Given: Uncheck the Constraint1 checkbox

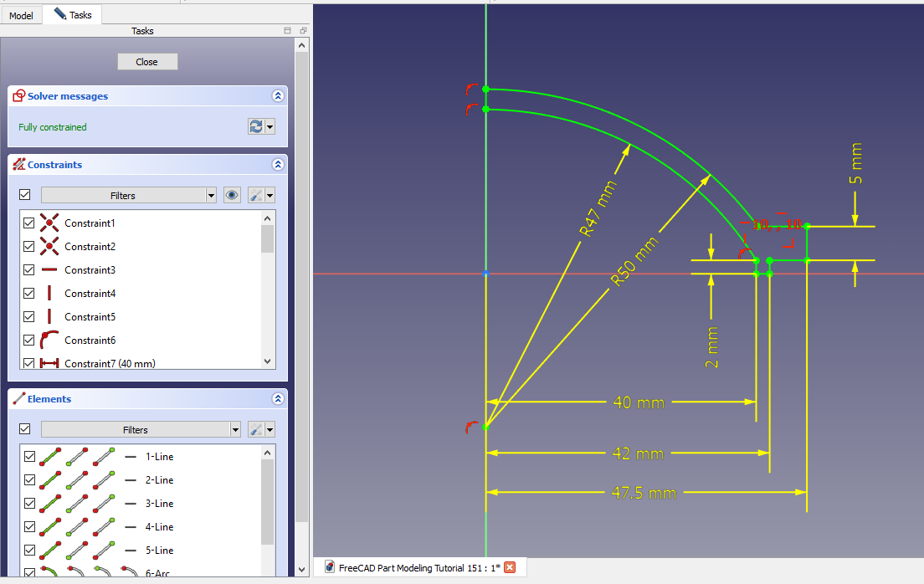Looking at the screenshot, I should (29, 223).
